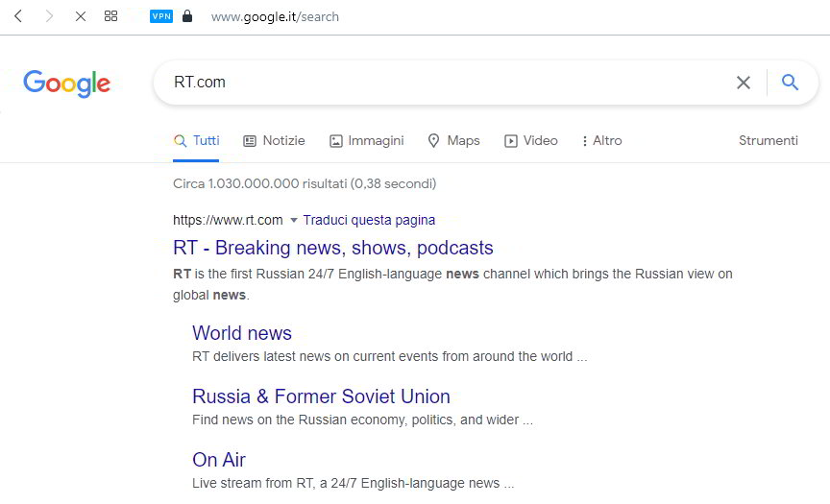The height and width of the screenshot is (504, 830).
Task: Expand the Altro more menu
Action: click(602, 141)
